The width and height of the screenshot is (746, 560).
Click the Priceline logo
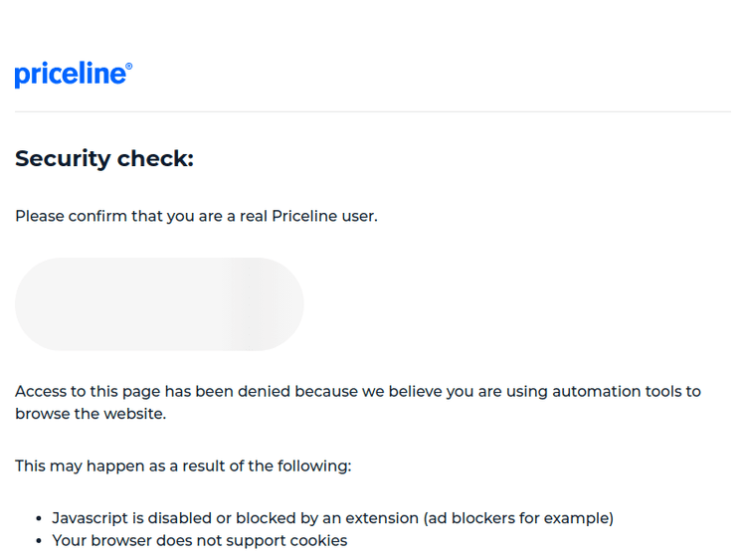[72, 75]
